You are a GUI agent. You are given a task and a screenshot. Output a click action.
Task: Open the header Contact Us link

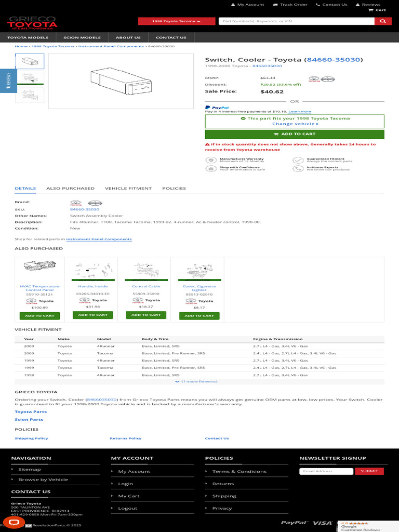331,4
